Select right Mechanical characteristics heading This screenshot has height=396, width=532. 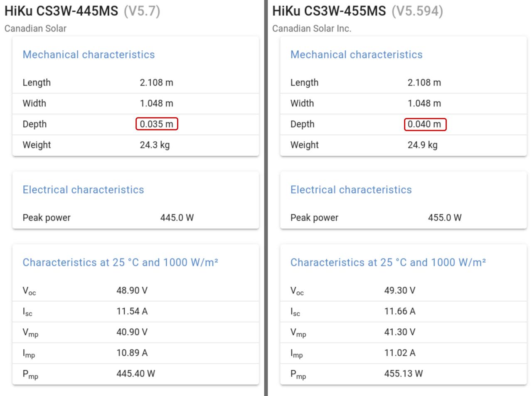tap(356, 54)
